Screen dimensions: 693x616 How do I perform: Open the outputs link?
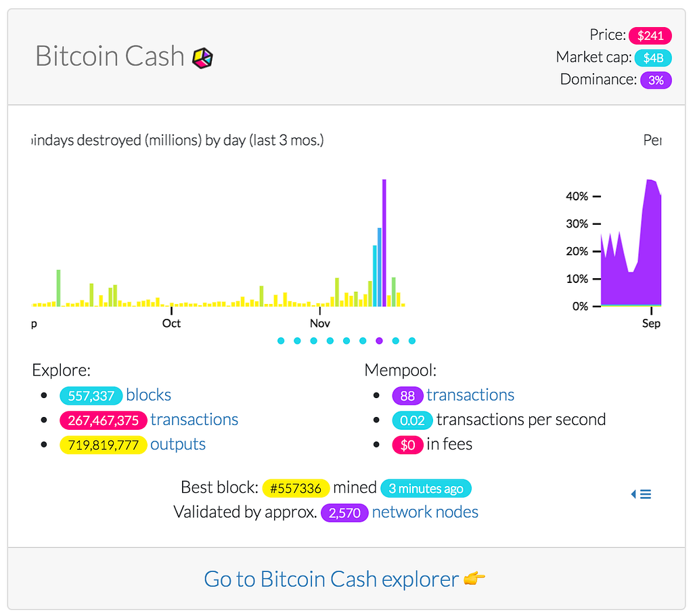point(178,444)
